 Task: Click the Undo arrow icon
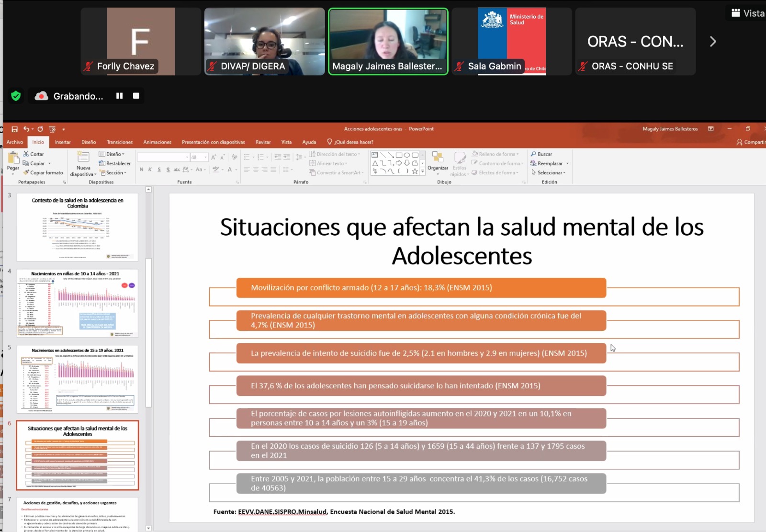(26, 129)
